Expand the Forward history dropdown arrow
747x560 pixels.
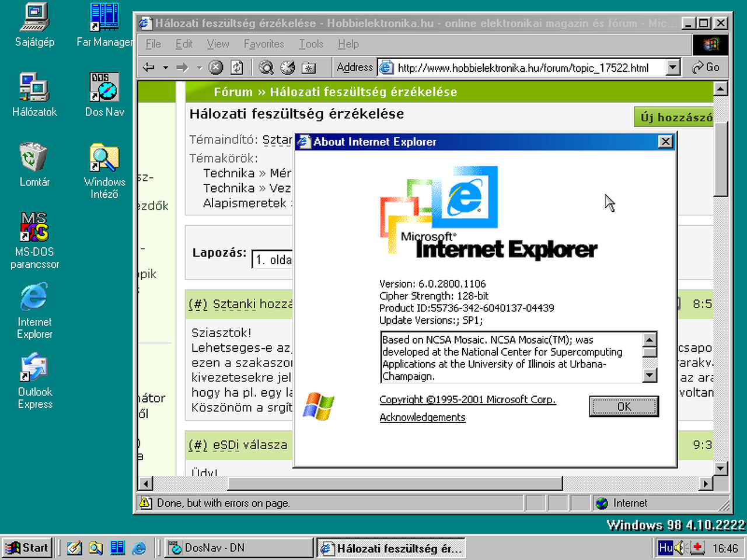200,68
